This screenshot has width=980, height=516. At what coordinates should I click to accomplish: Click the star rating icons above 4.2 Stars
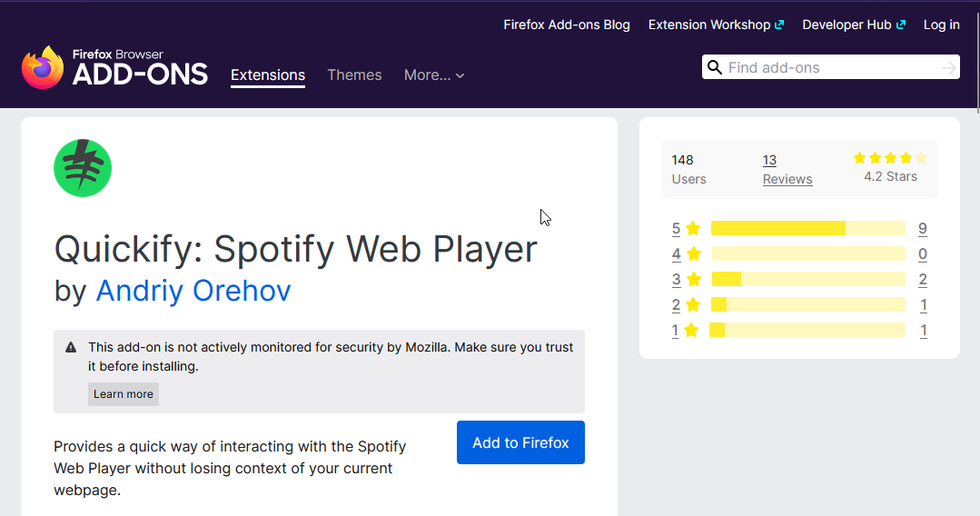[890, 157]
